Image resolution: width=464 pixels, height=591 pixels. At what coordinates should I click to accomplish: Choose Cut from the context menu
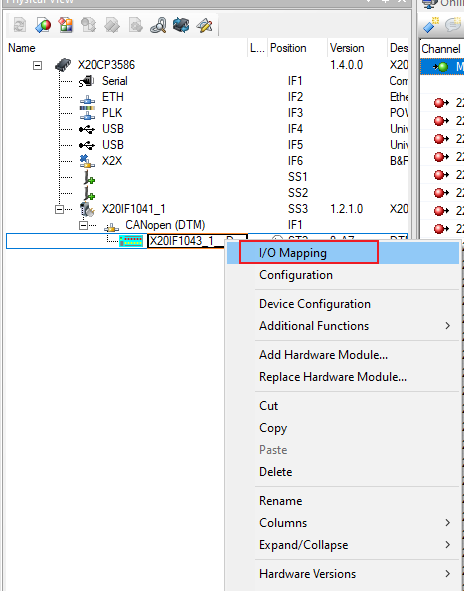coord(343,406)
